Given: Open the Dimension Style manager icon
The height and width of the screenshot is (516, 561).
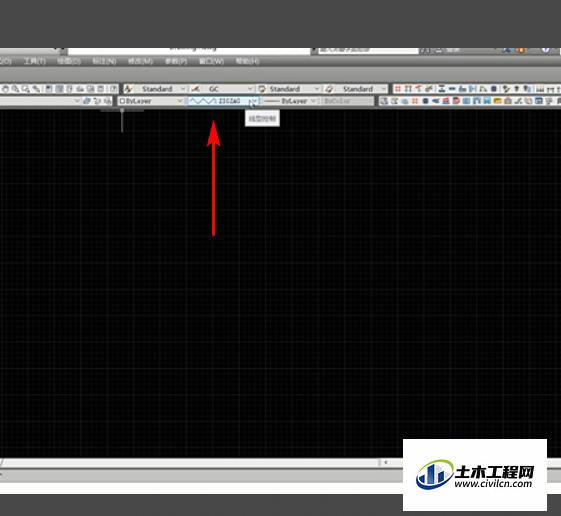Looking at the screenshot, I should (195, 89).
